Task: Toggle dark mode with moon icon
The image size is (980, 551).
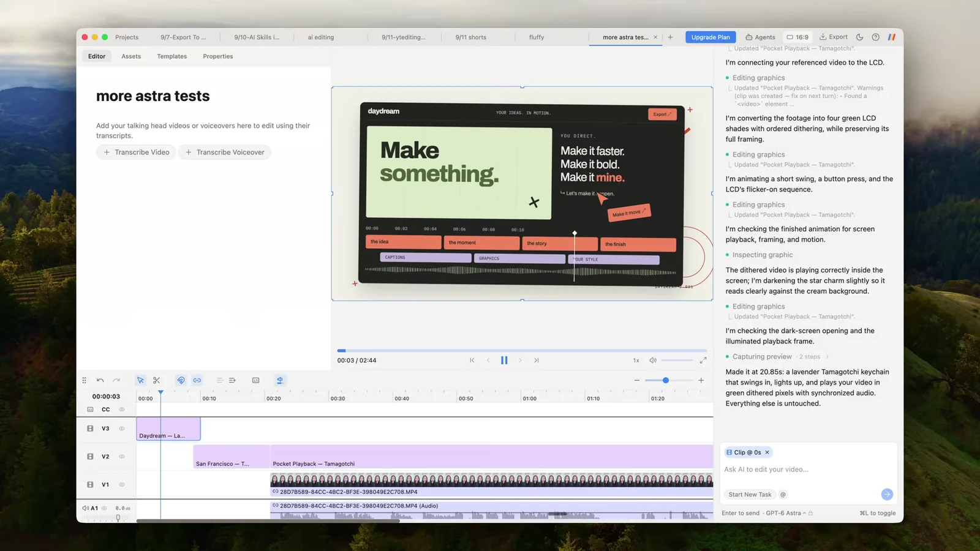Action: tap(860, 37)
